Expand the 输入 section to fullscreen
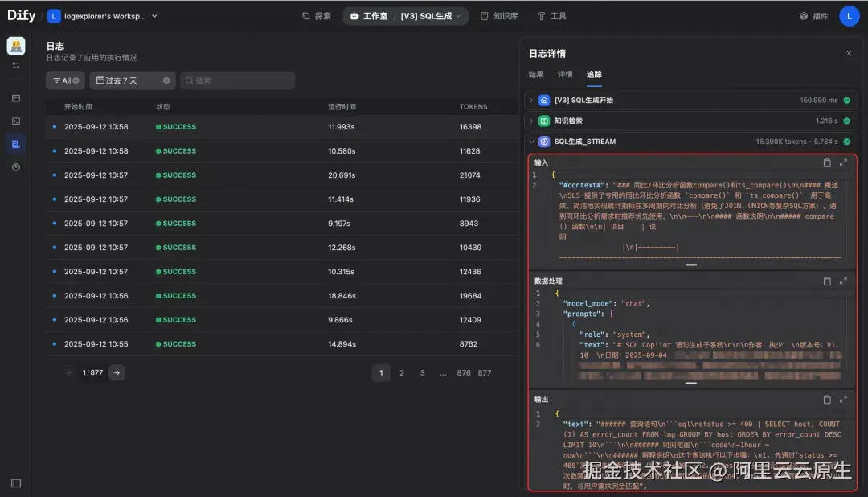Image resolution: width=868 pixels, height=497 pixels. point(842,162)
